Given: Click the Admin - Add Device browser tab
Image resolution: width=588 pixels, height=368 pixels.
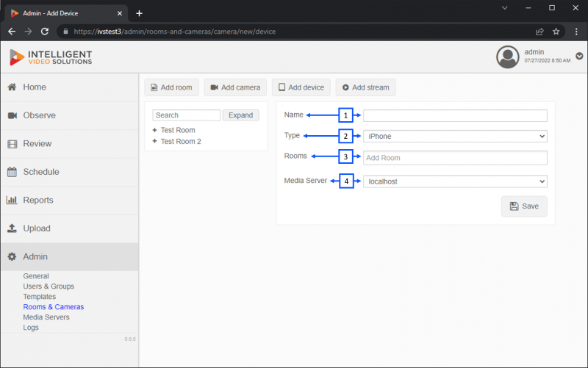Looking at the screenshot, I should click(x=66, y=13).
